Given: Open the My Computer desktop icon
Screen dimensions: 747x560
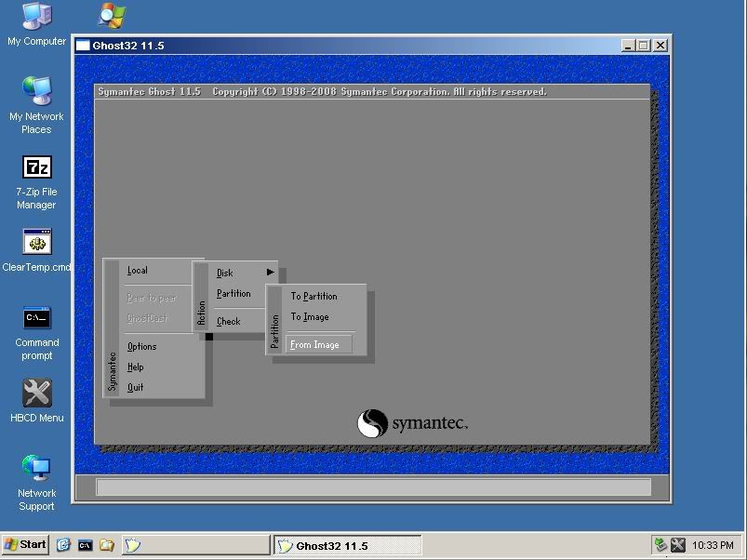Looking at the screenshot, I should [36, 25].
